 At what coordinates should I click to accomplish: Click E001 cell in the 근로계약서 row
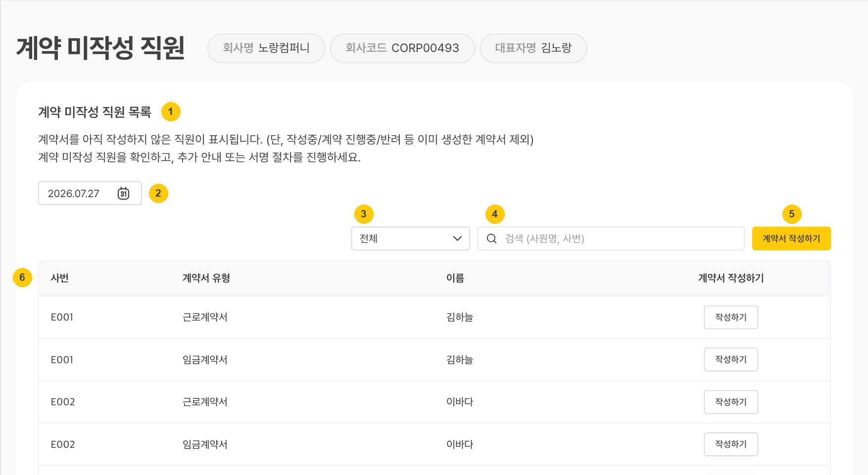62,317
